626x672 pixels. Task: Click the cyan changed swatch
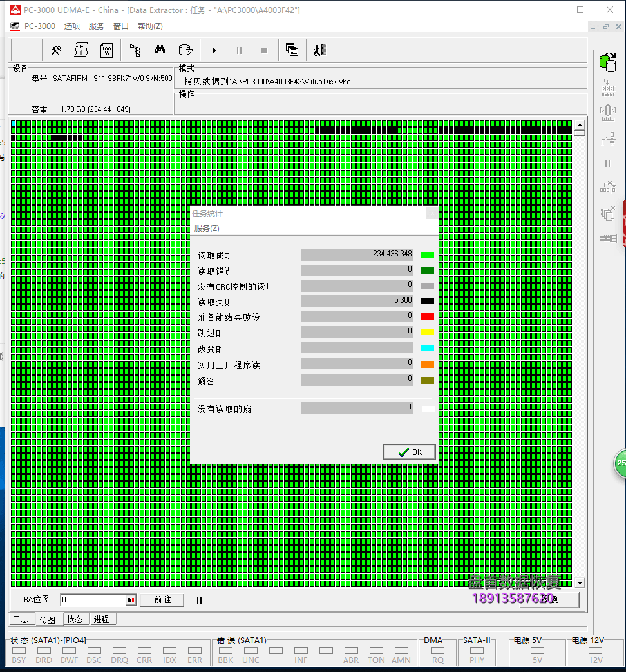[x=428, y=348]
